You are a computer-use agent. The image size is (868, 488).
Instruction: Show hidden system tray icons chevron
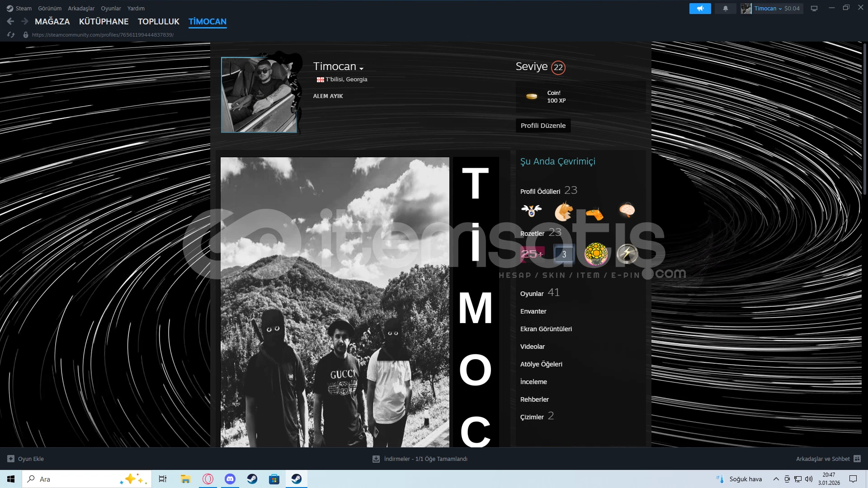click(776, 479)
